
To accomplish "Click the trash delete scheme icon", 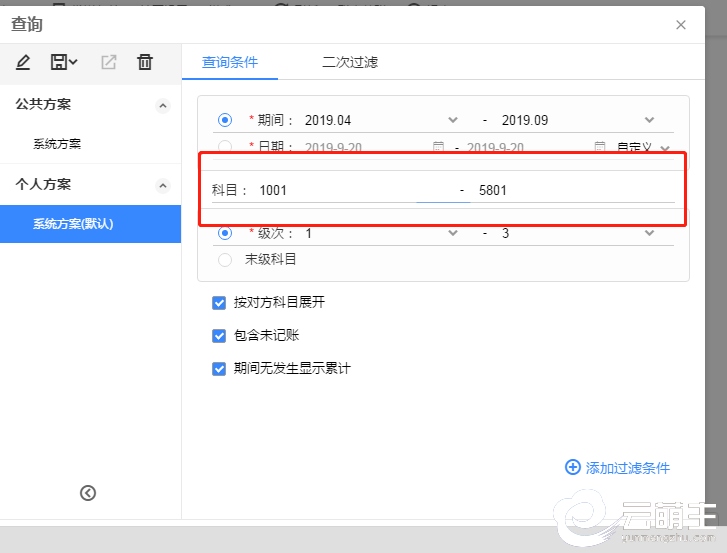I will (145, 62).
